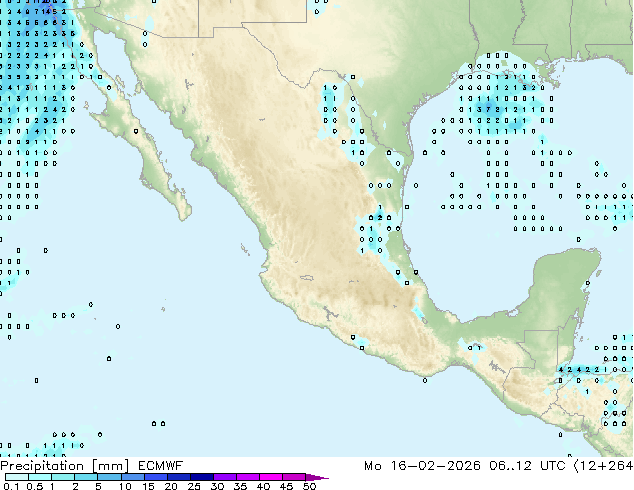Click the '35' legend scale label
The image size is (634, 490).
(x=240, y=486)
